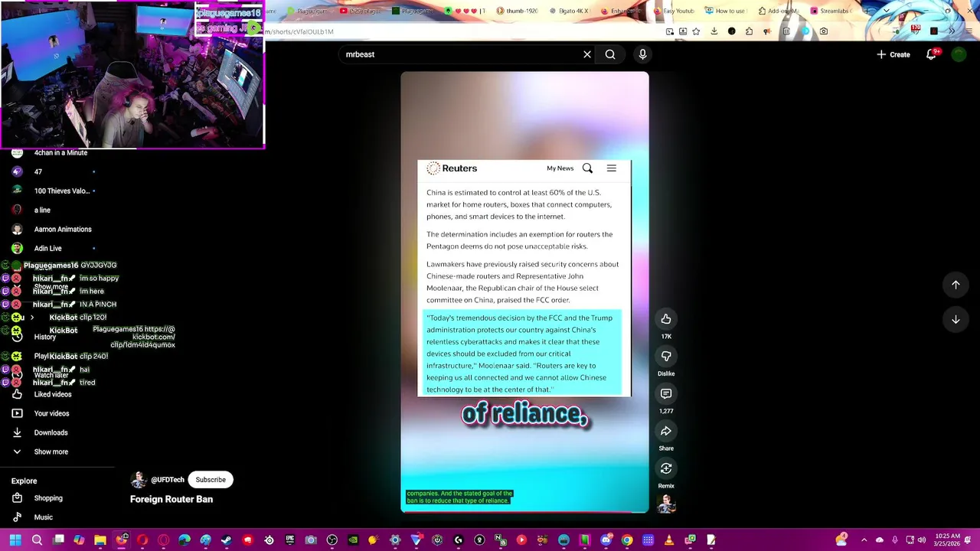Switch to the How to use browser tab
Screen dimensions: 980x551
[x=725, y=11]
